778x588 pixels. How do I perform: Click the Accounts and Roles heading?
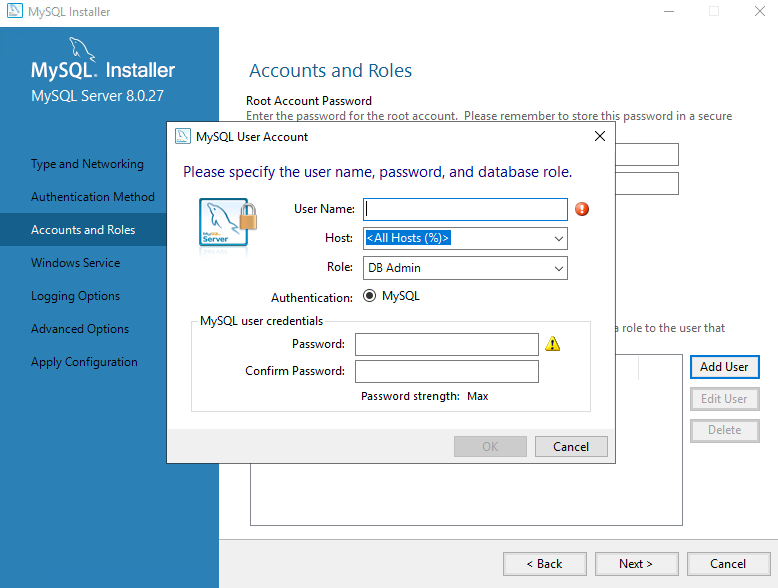coord(330,70)
